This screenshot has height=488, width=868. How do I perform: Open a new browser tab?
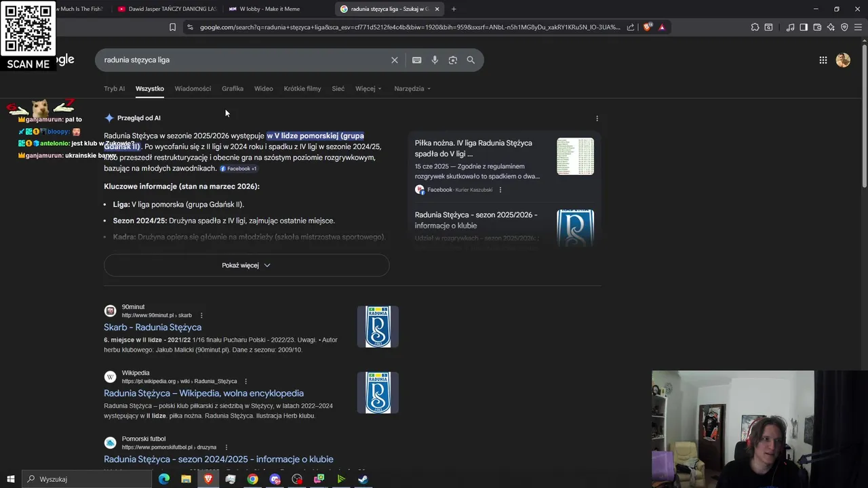pos(454,9)
